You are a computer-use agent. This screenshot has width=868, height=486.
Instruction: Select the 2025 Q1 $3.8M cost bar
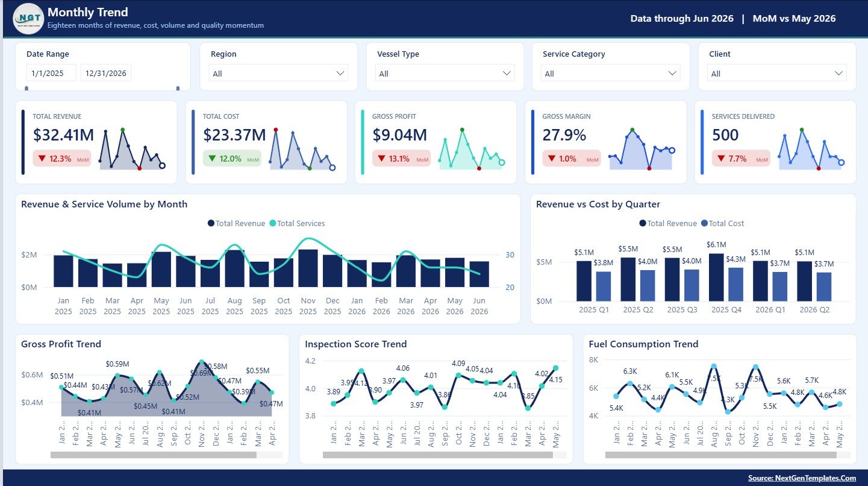tap(604, 286)
